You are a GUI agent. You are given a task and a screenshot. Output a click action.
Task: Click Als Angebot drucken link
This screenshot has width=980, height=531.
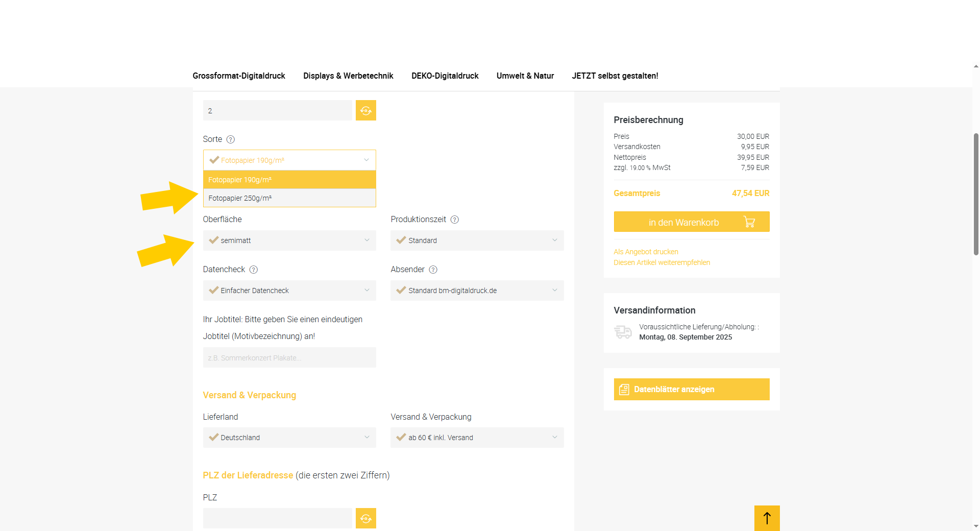(646, 252)
